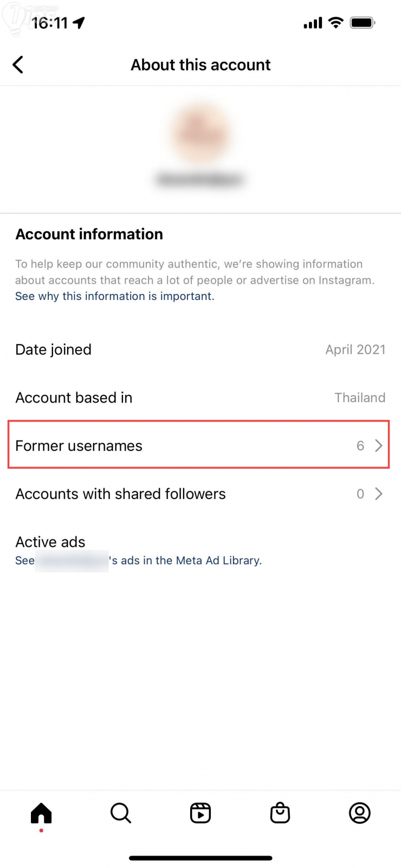Tap the Wi-Fi status icon

336,23
